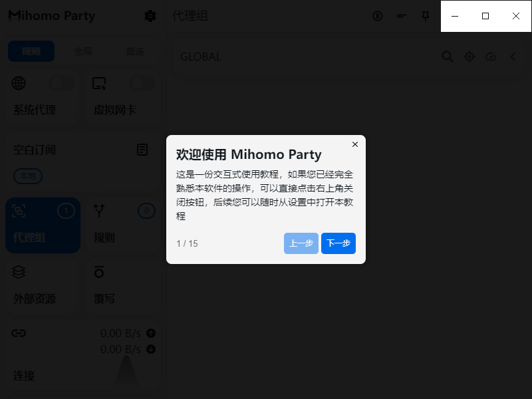This screenshot has height=399, width=532.
Task: Open the 空白订阅 profile document icon
Action: pos(142,150)
